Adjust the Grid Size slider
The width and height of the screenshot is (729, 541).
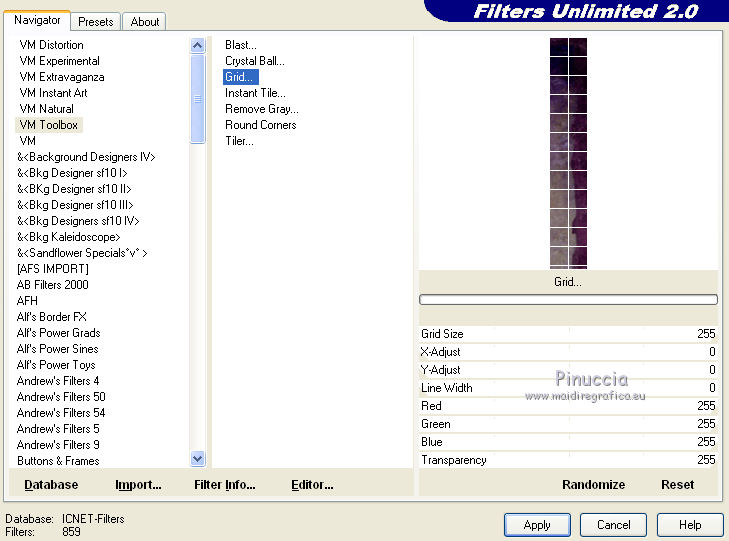click(568, 334)
